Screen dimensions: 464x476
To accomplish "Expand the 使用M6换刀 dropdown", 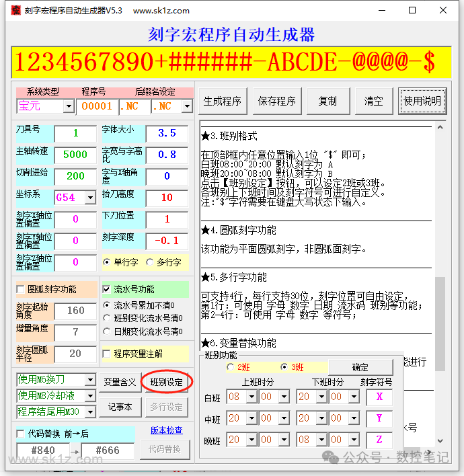I will (90, 379).
